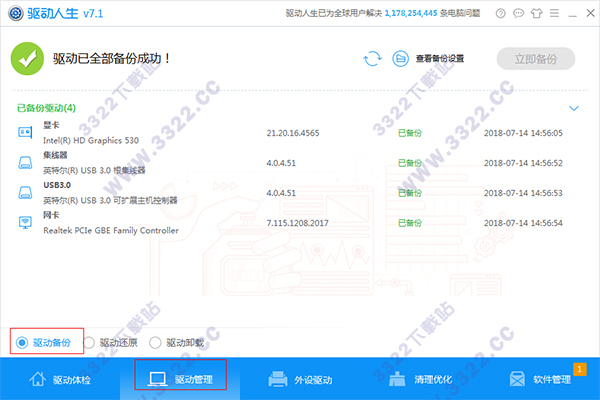This screenshot has height=400, width=600.
Task: Click the refresh arrows icon
Action: point(372,59)
